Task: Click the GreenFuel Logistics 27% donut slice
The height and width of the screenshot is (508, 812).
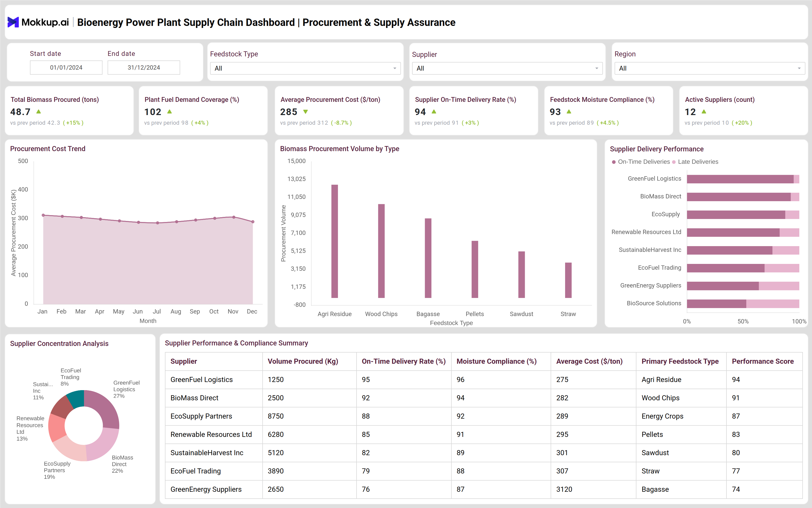Action: pyautogui.click(x=106, y=407)
